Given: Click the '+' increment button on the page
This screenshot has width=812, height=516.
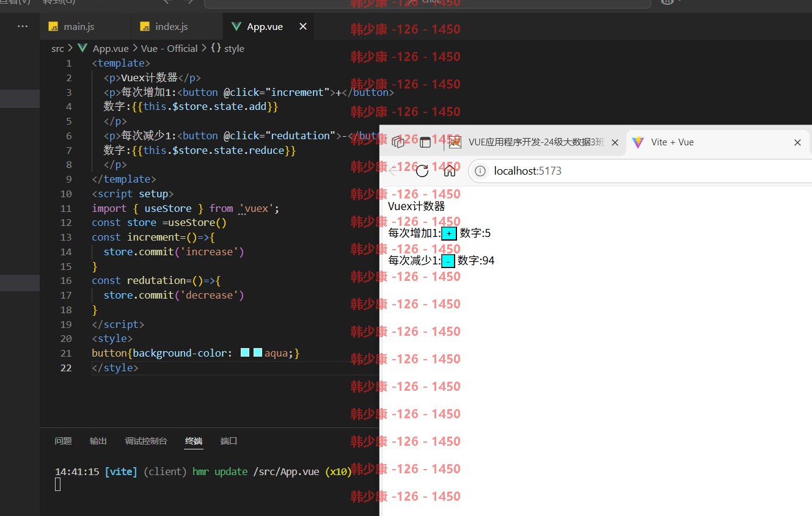Looking at the screenshot, I should [x=449, y=234].
